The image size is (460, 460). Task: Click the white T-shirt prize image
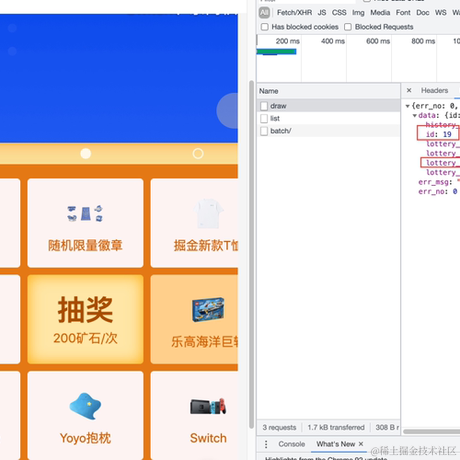point(209,214)
